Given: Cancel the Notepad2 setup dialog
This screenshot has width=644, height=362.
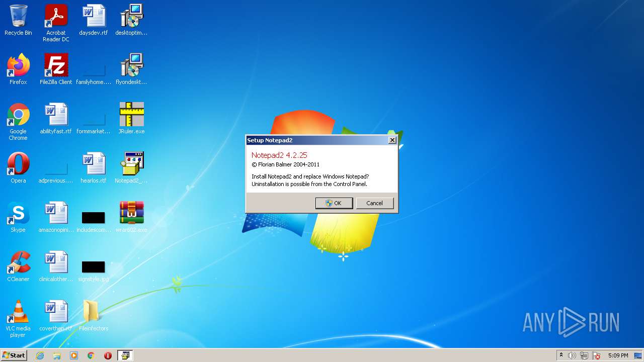Looking at the screenshot, I should (x=374, y=203).
